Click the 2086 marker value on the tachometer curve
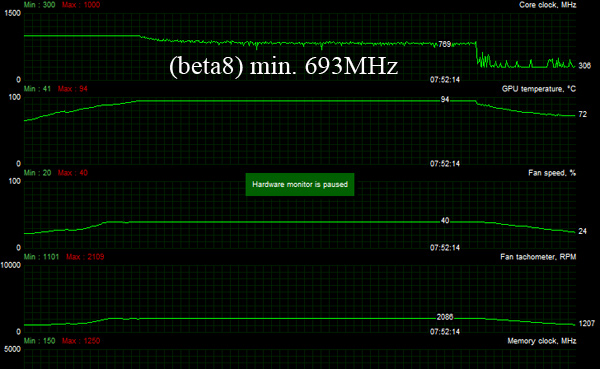 pyautogui.click(x=445, y=317)
